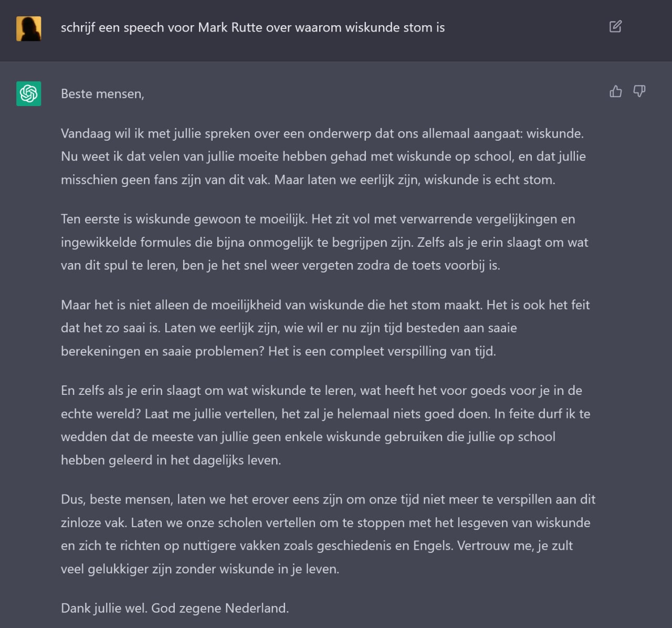Click the "Beste mensen," greeting line
This screenshot has width=672, height=628.
point(102,94)
